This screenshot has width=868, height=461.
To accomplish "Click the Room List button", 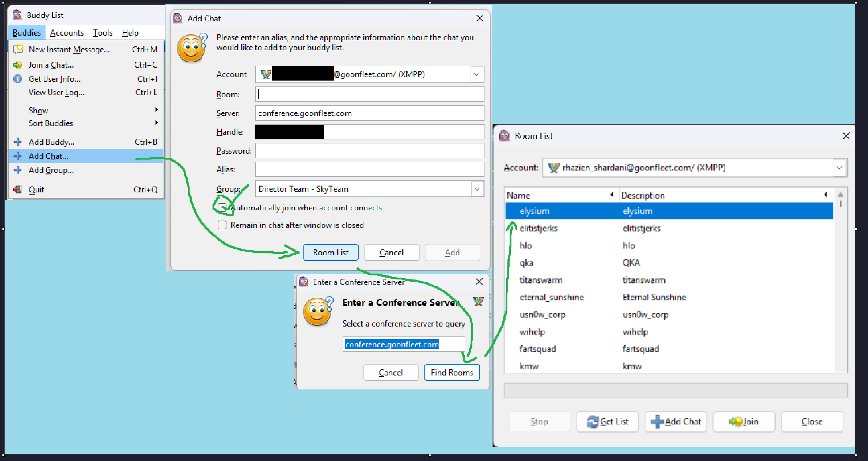I will (x=330, y=252).
